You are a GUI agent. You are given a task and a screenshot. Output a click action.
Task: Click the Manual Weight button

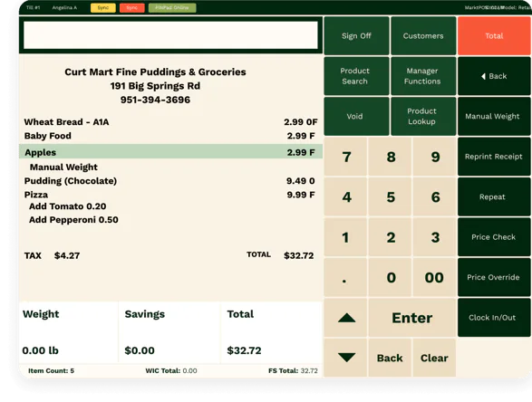click(x=494, y=116)
